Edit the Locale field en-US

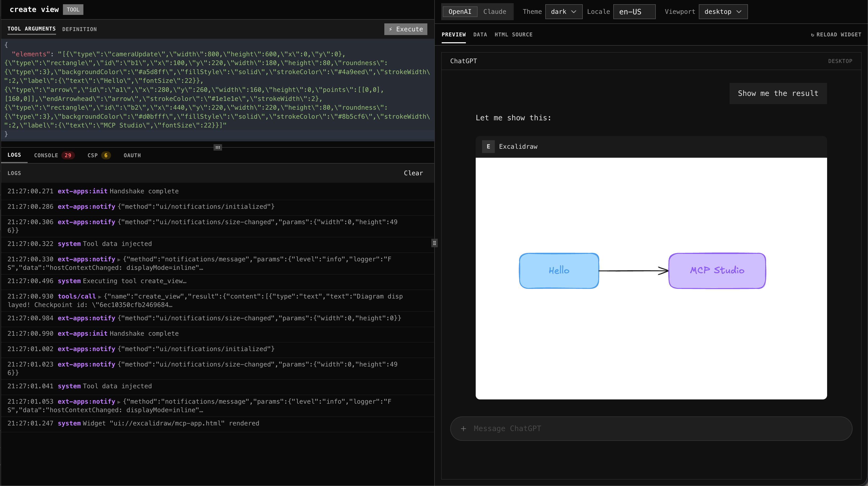point(634,11)
